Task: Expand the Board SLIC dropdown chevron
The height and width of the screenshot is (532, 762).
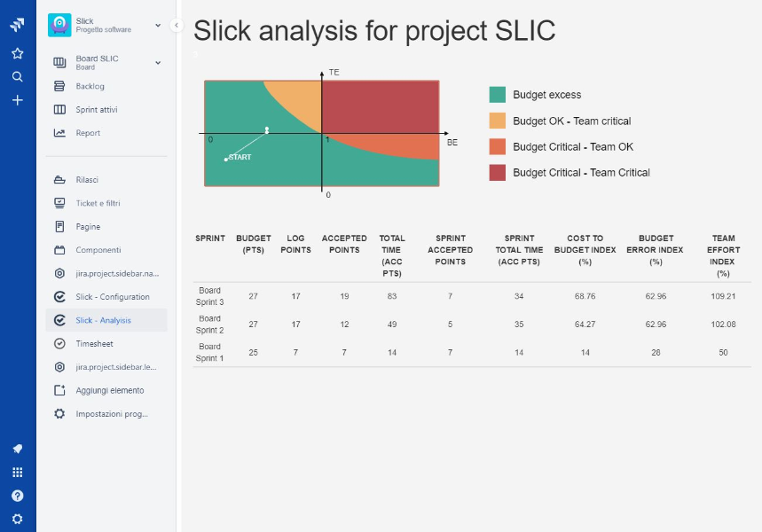Action: (158, 63)
